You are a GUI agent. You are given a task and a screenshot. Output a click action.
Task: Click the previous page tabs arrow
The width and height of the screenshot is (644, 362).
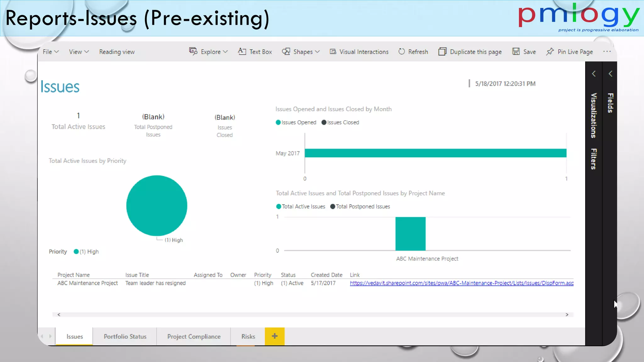[x=42, y=336]
